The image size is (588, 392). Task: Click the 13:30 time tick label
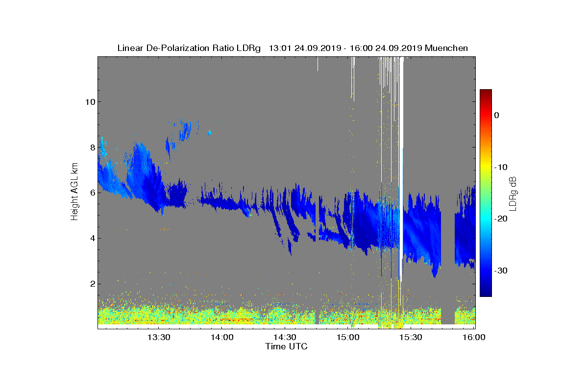pyautogui.click(x=159, y=337)
